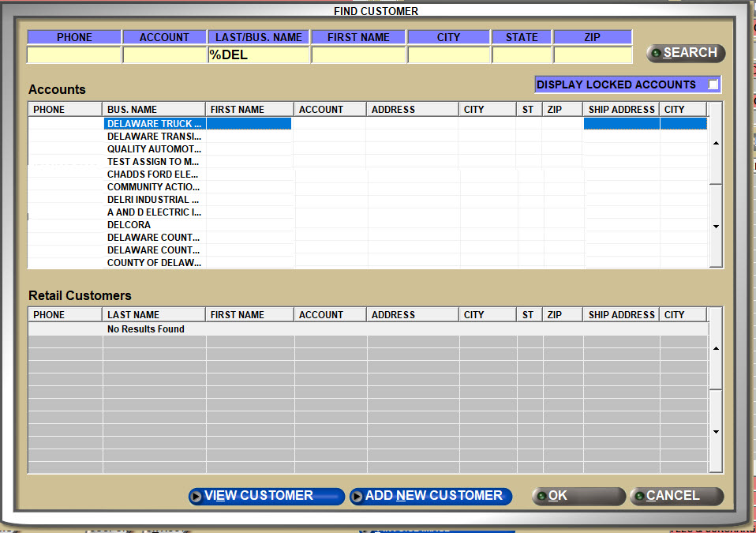Image resolution: width=756 pixels, height=533 pixels.
Task: Focus the Last/Bus. Name field containing %DEL
Action: (258, 55)
